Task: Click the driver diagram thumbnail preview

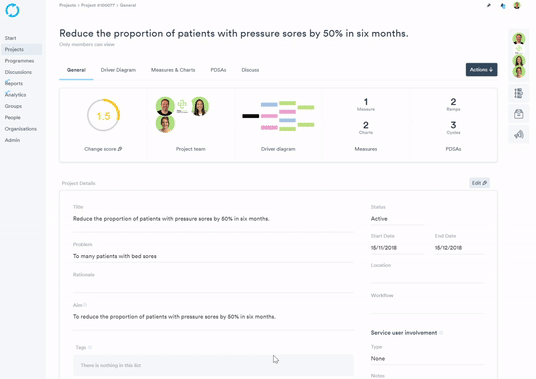Action: point(278,116)
